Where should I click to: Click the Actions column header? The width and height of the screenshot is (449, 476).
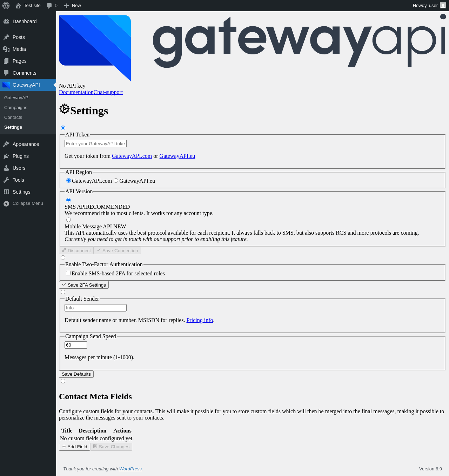122,431
